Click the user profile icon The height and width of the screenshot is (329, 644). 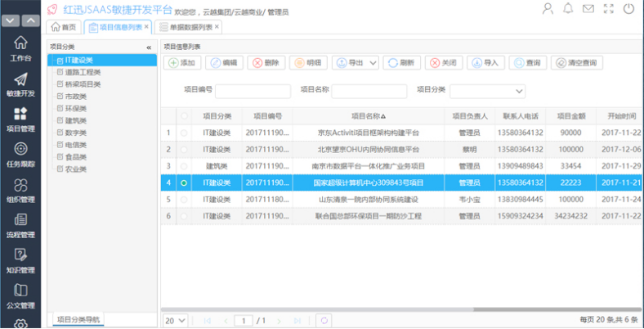[548, 9]
